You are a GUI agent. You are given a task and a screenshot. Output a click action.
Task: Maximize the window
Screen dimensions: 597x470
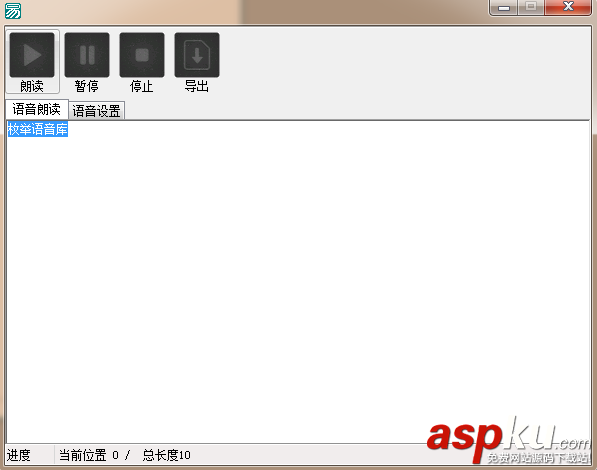coord(531,7)
